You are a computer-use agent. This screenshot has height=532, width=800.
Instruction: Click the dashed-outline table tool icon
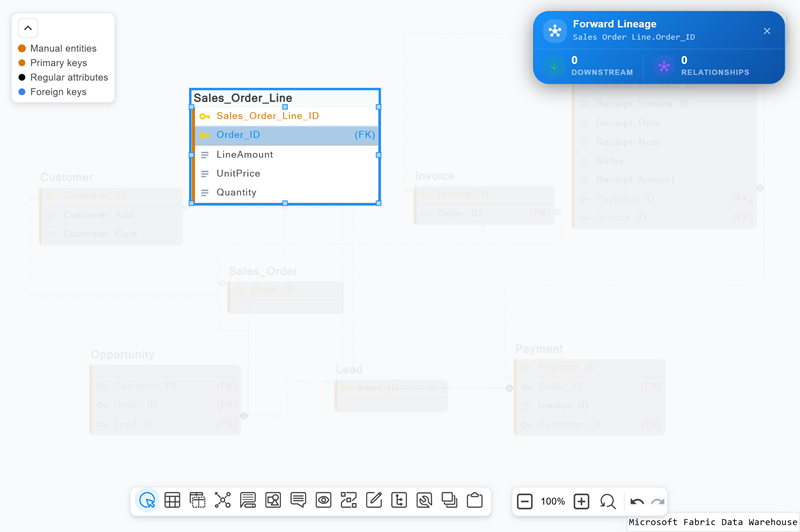[197, 500]
